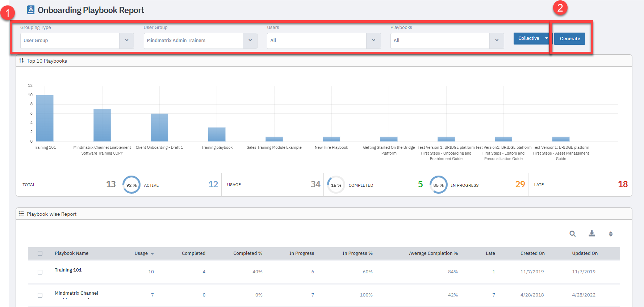
Task: Click the Playbook Name column header
Action: click(x=71, y=253)
